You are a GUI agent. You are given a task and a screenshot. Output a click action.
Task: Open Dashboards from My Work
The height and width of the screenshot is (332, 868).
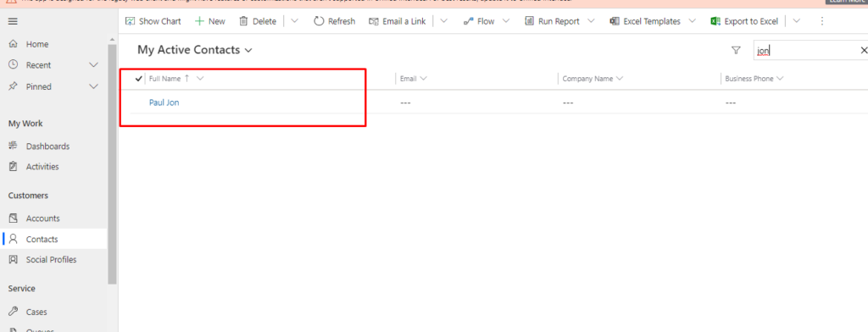click(x=47, y=147)
